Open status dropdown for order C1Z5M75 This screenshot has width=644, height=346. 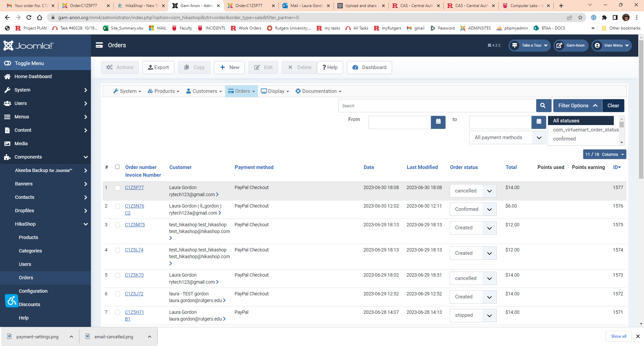click(x=473, y=228)
